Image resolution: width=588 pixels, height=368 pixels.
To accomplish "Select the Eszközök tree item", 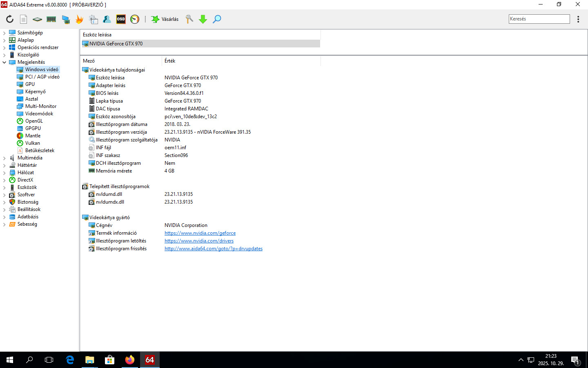I will tap(27, 187).
